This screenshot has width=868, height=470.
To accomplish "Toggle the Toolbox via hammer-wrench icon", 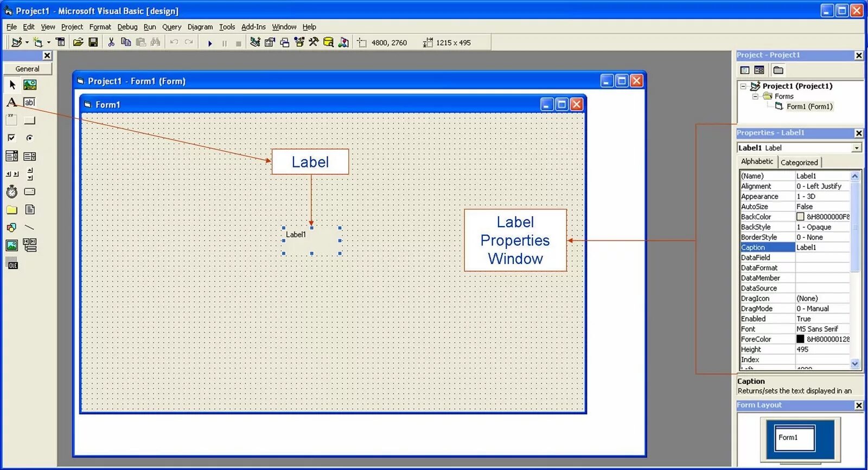I will 314,42.
